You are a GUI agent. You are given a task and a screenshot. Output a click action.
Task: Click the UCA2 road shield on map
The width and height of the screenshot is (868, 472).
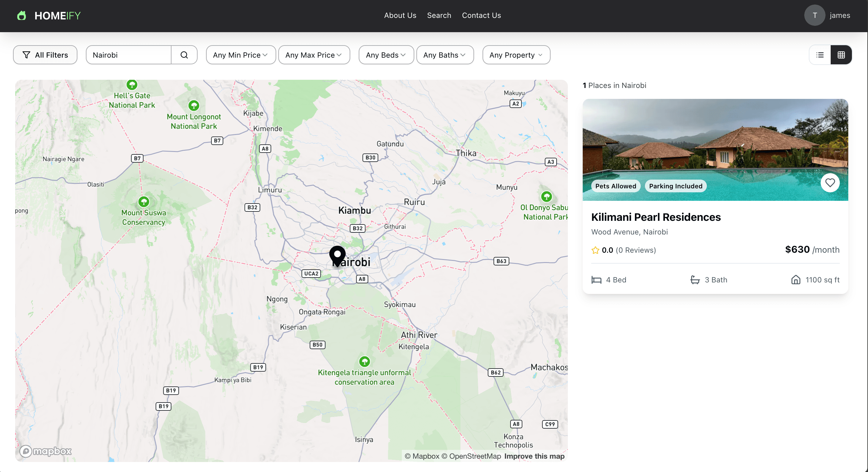311,274
